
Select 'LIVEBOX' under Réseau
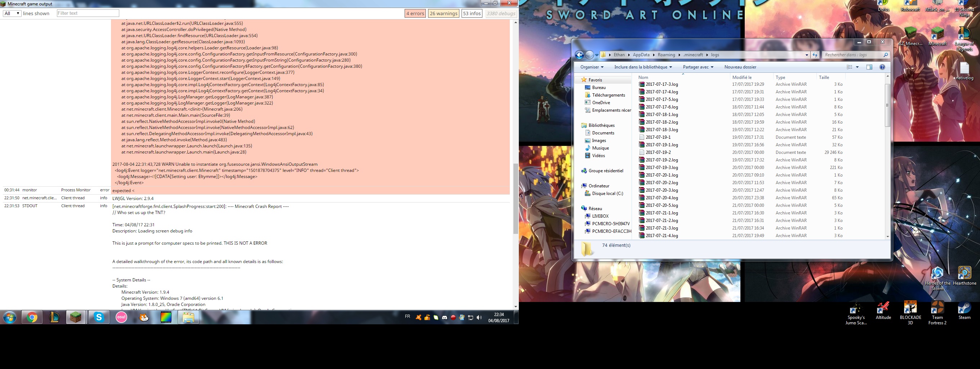(x=600, y=216)
